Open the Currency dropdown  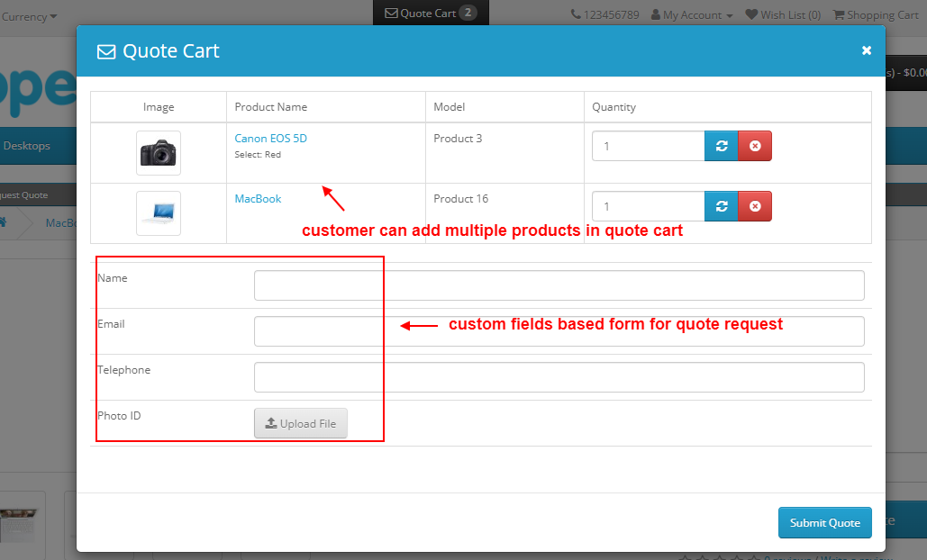click(27, 14)
